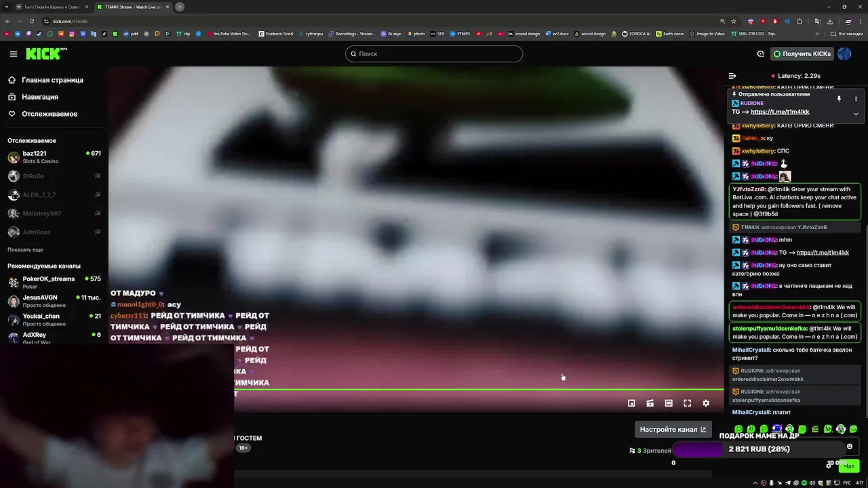This screenshot has width=868, height=488.
Task: Click the KICKs history icon near Получить
Action: point(760,54)
